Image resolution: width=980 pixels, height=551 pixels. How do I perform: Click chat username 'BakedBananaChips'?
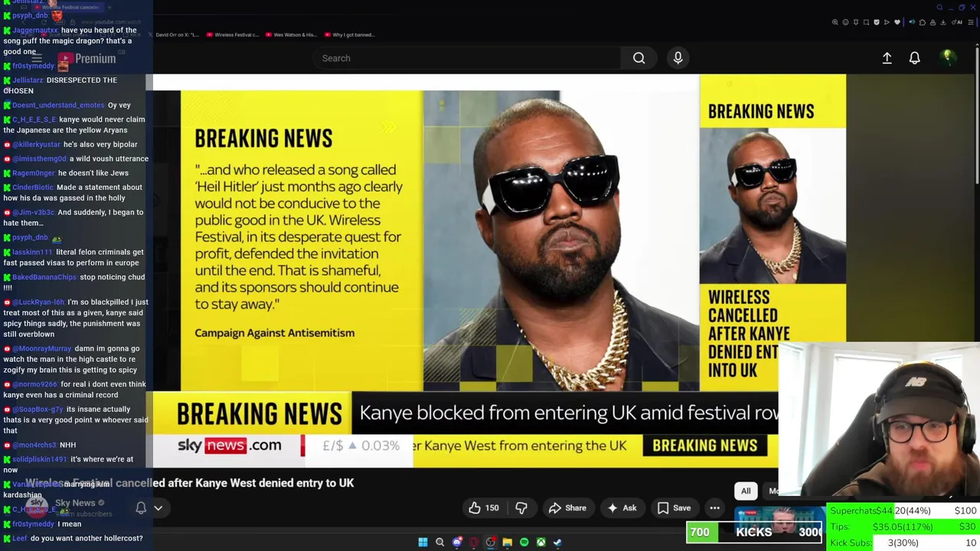coord(44,277)
